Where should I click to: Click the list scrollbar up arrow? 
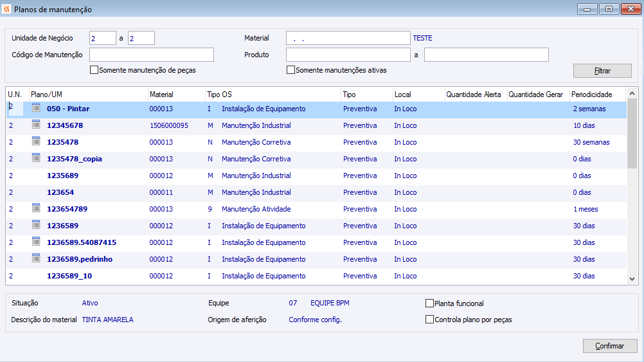click(632, 94)
